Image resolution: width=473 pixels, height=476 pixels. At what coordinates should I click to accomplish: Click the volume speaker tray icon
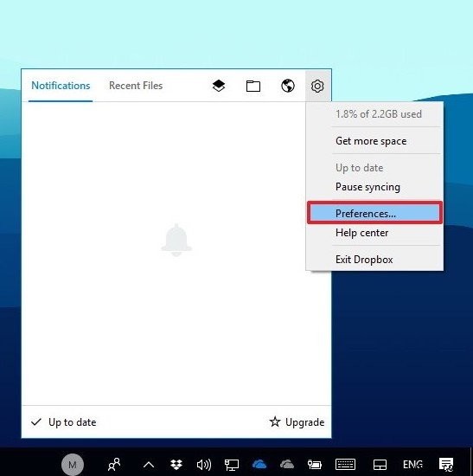203,465
